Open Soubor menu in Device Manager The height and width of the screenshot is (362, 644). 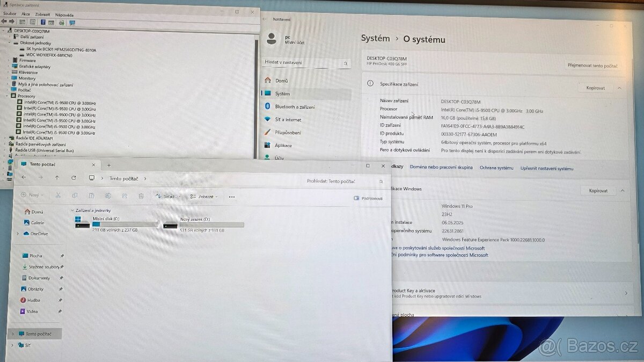pos(10,14)
